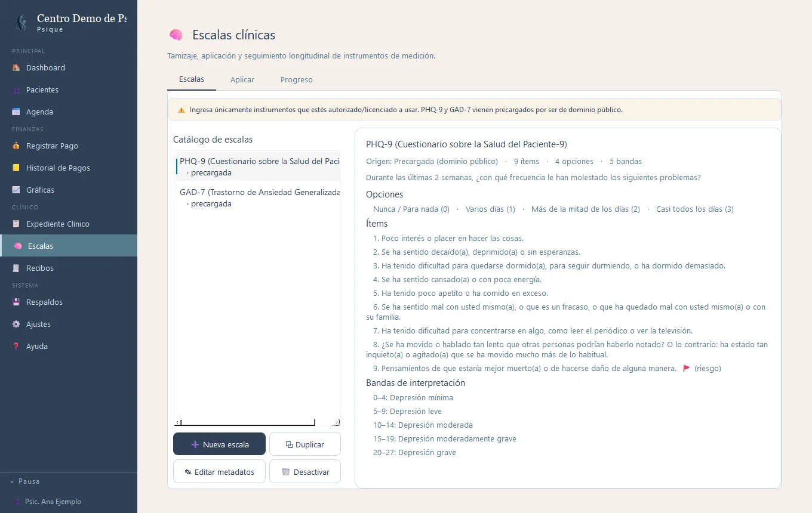
Task: Open the Recibos receipt icon
Action: tap(16, 268)
